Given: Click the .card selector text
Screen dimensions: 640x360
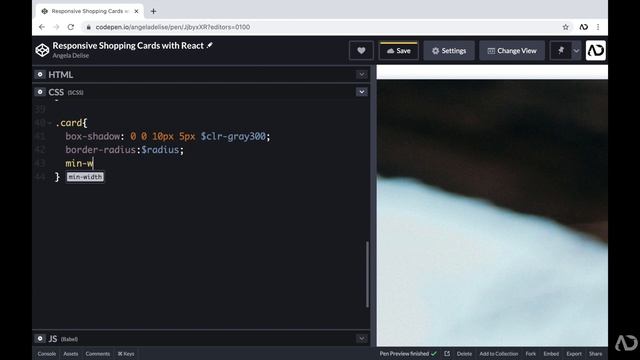Looking at the screenshot, I should [x=69, y=123].
